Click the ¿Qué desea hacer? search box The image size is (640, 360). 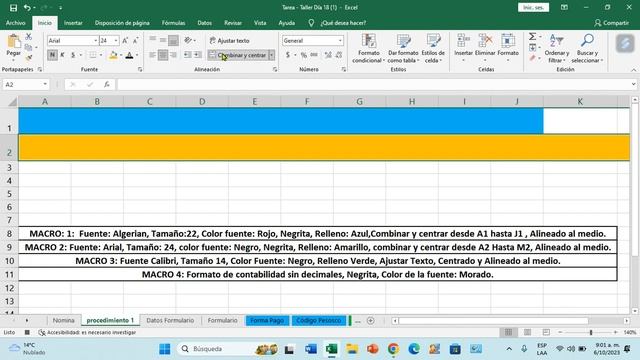[343, 23]
